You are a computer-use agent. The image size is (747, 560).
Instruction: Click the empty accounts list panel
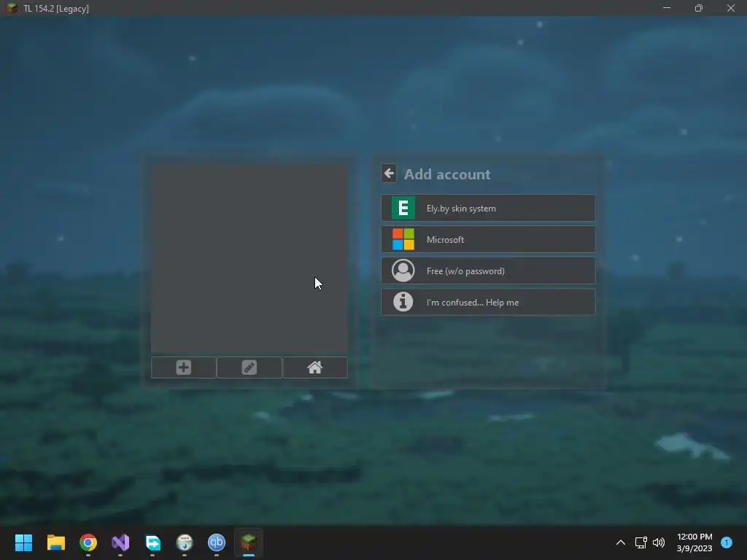(x=249, y=258)
